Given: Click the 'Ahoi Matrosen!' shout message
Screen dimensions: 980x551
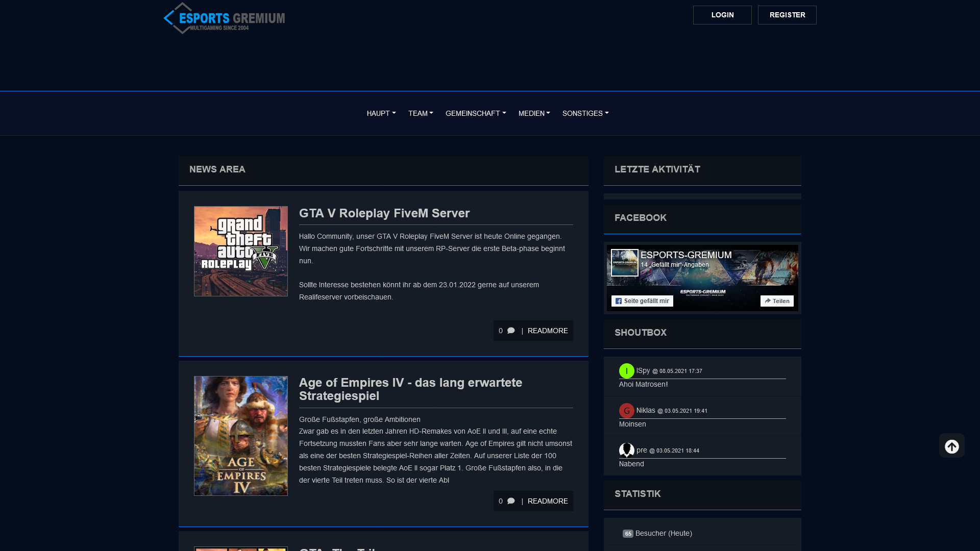Looking at the screenshot, I should point(643,384).
